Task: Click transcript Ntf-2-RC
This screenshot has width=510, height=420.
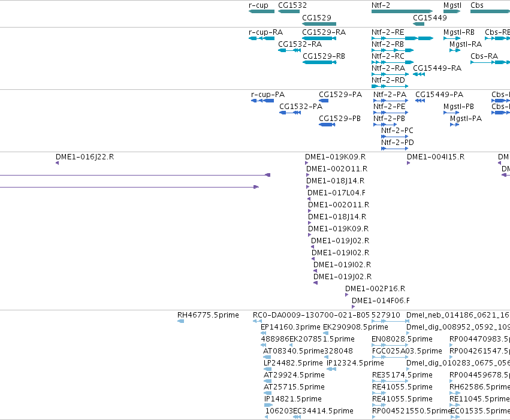Action: click(388, 56)
